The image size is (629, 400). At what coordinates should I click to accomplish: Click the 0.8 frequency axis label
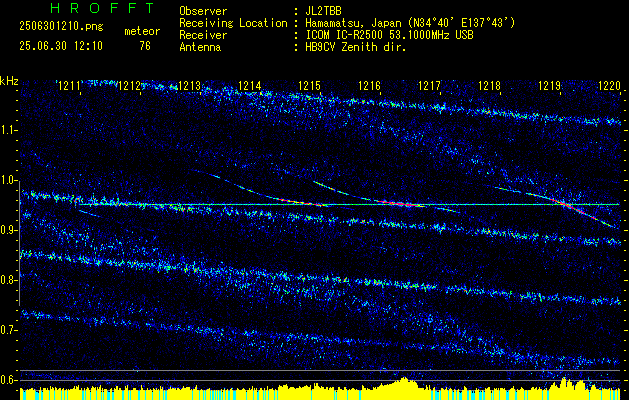coord(8,280)
